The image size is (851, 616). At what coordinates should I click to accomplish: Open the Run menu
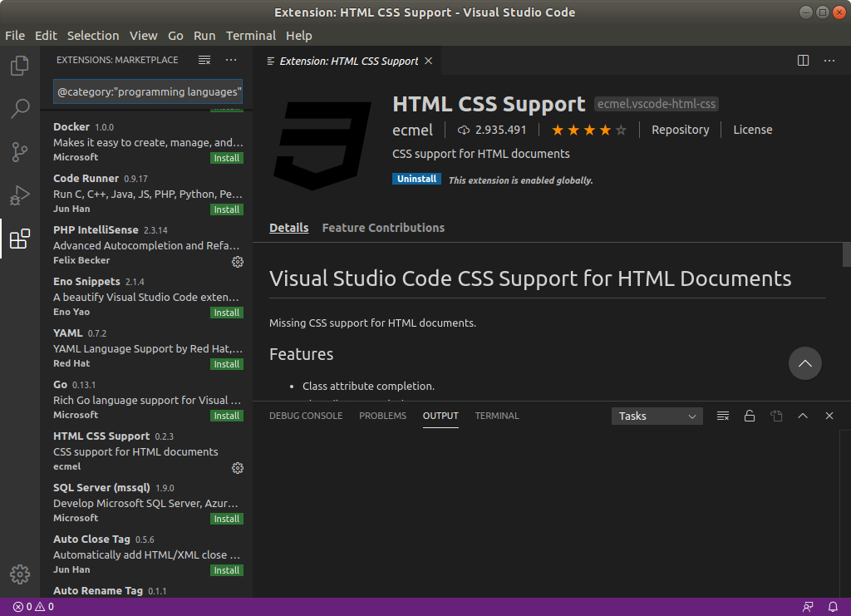204,36
